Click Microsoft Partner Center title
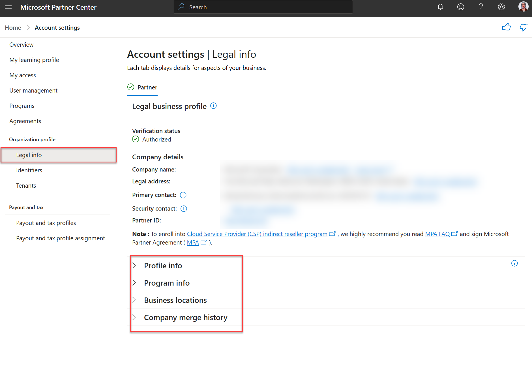 (58, 7)
